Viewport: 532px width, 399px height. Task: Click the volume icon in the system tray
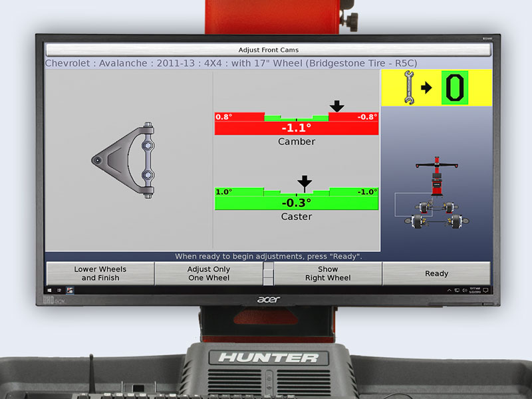464,290
